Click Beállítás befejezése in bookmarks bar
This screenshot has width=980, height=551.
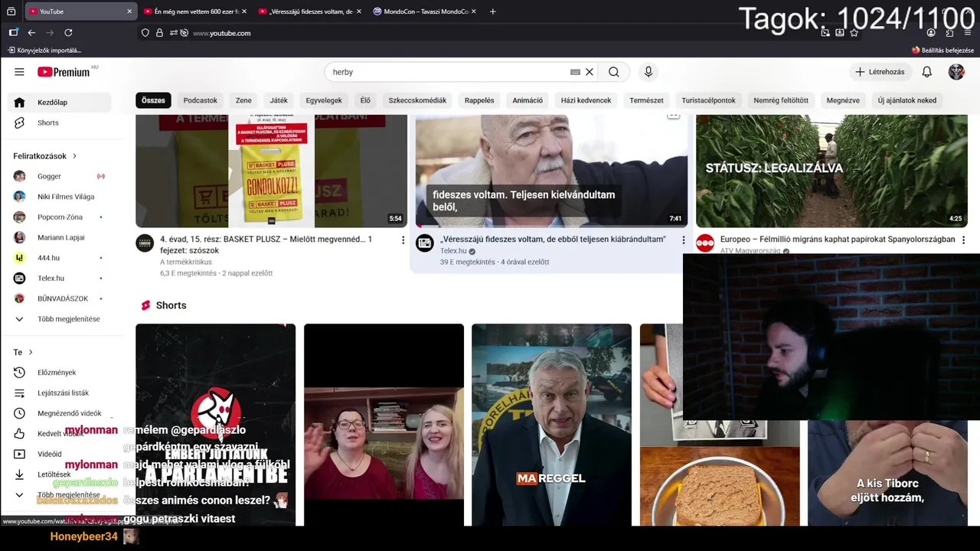(x=942, y=51)
